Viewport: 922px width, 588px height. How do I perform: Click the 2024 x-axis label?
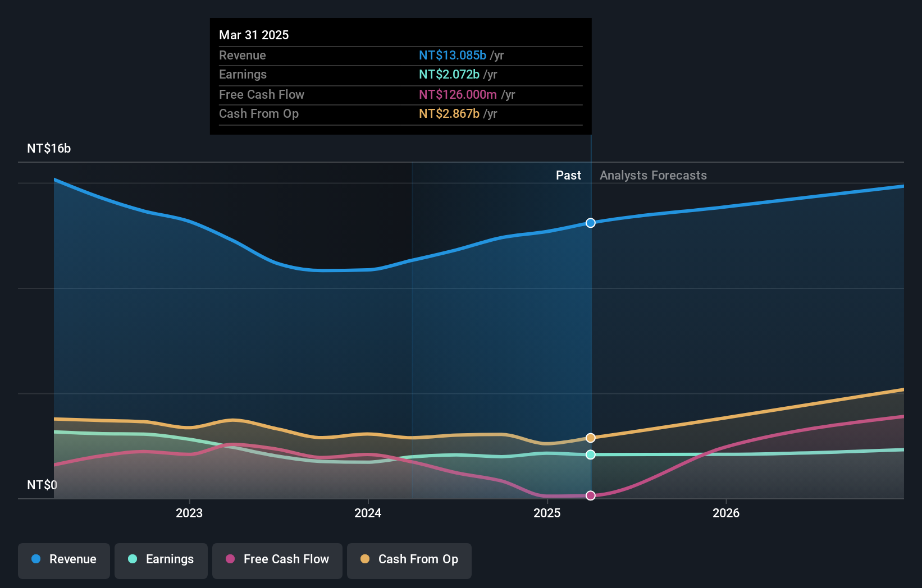368,513
